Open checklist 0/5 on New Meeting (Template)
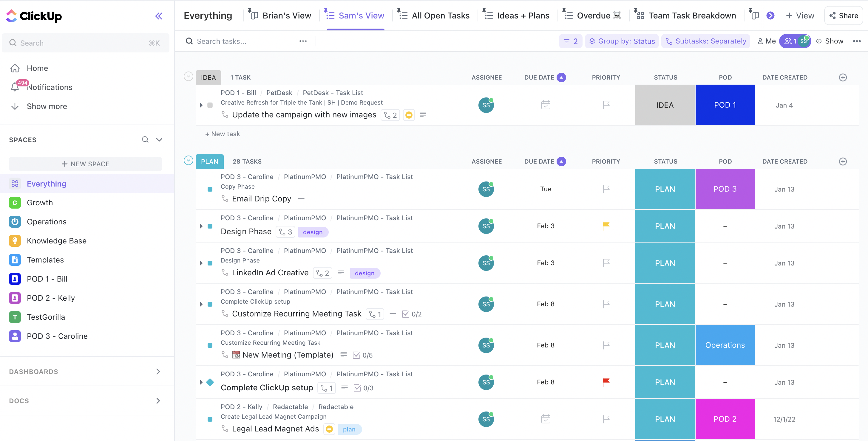This screenshot has width=868, height=441. [363, 355]
